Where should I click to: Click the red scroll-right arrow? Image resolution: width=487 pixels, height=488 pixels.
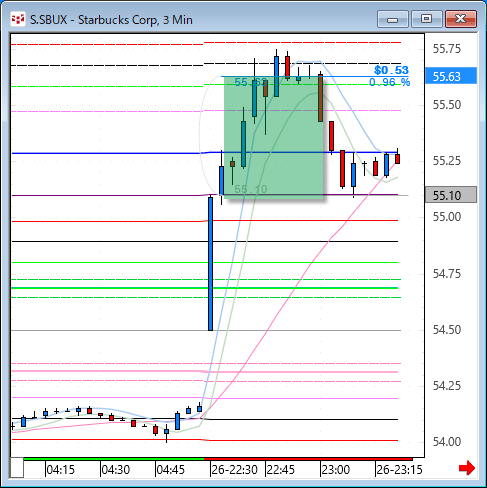tap(467, 468)
